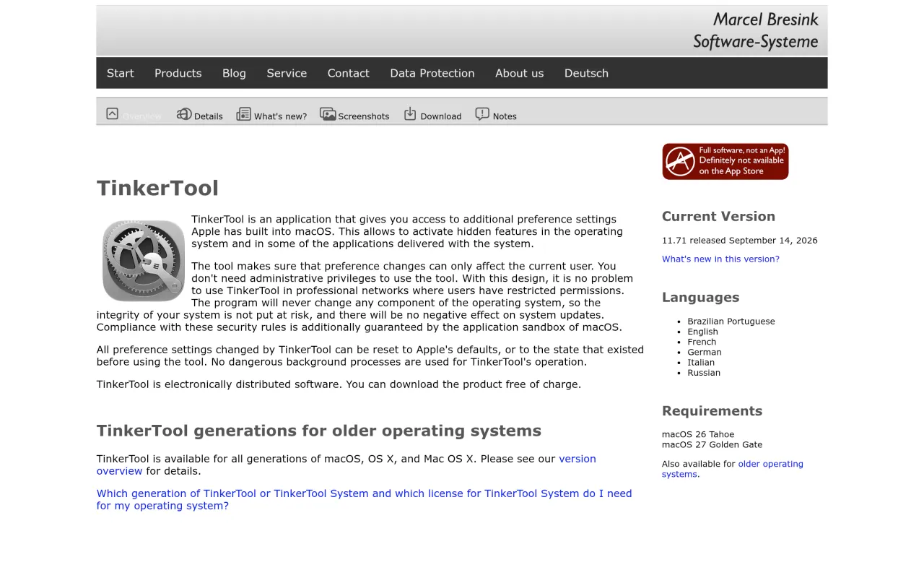Open the About us page
924x578 pixels.
(x=519, y=73)
